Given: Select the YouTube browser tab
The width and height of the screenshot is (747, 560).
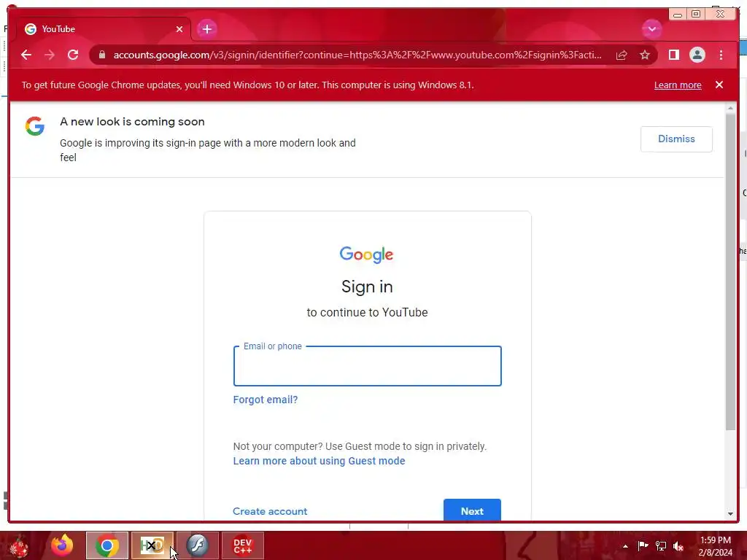Looking at the screenshot, I should click(x=104, y=29).
